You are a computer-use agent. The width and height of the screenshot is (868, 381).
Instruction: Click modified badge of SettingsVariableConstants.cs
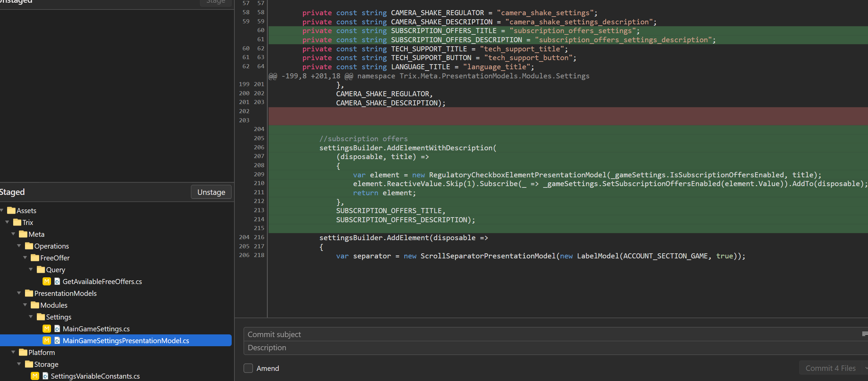tap(35, 376)
